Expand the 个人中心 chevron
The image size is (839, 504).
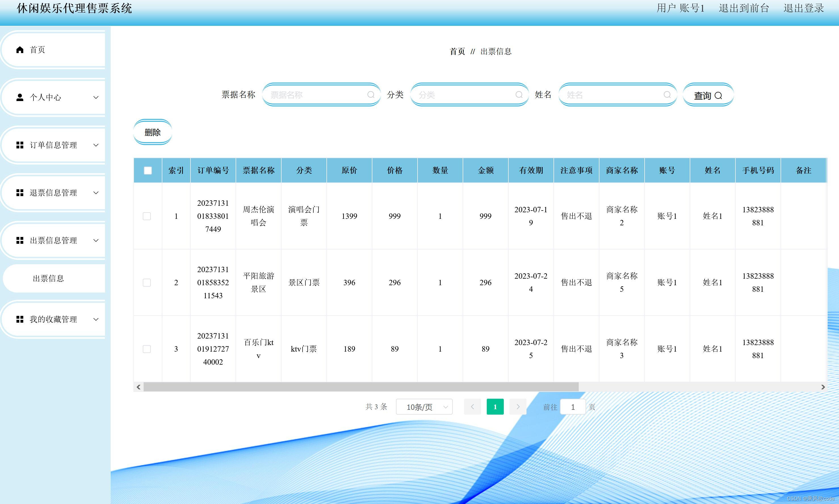(x=96, y=97)
